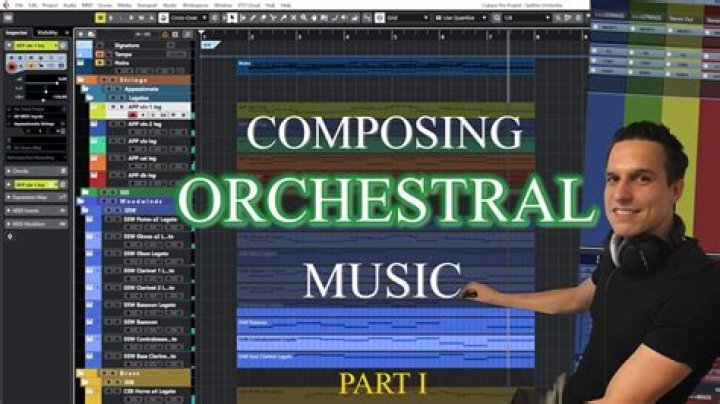This screenshot has height=404, width=720.
Task: Click the yellow Activate Project button
Action: (x=100, y=18)
